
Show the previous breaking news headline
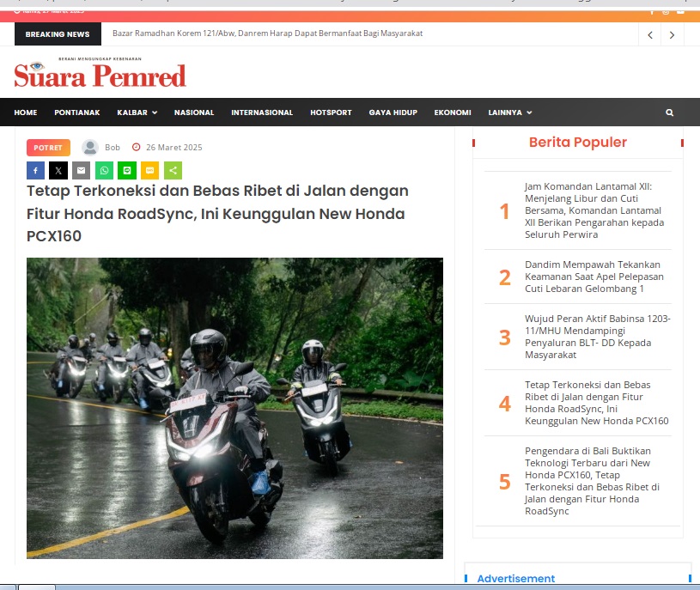[x=650, y=35]
